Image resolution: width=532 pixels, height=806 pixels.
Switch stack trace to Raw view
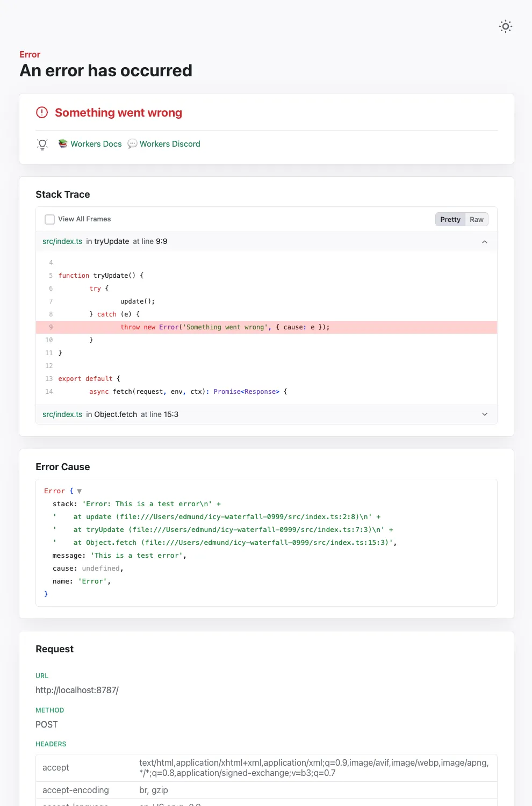click(476, 219)
